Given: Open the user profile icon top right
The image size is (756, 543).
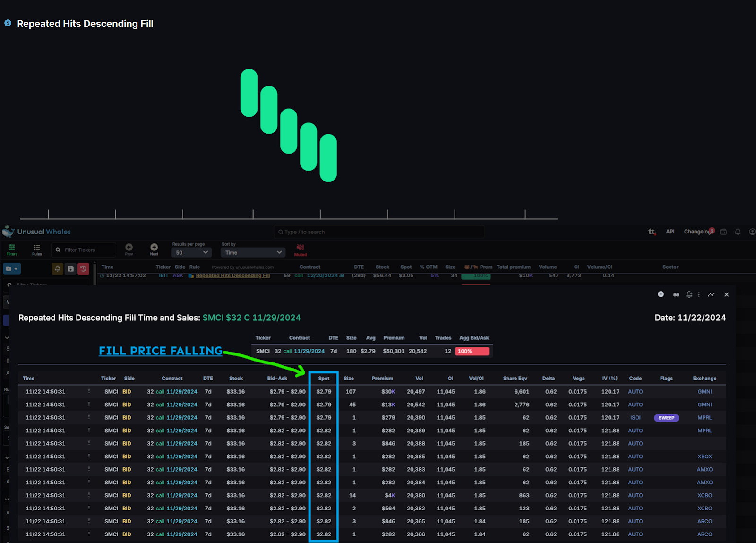Looking at the screenshot, I should pos(752,232).
